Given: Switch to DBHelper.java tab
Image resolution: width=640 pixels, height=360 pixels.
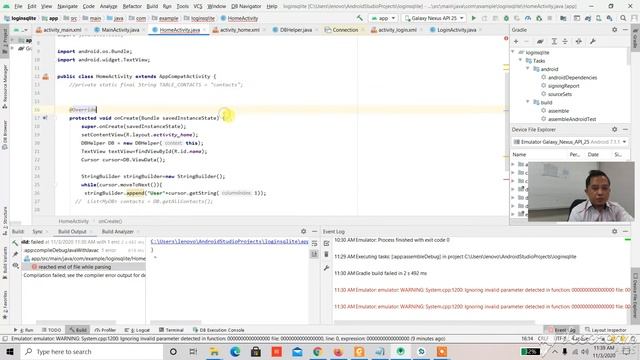Looking at the screenshot, I should point(296,30).
